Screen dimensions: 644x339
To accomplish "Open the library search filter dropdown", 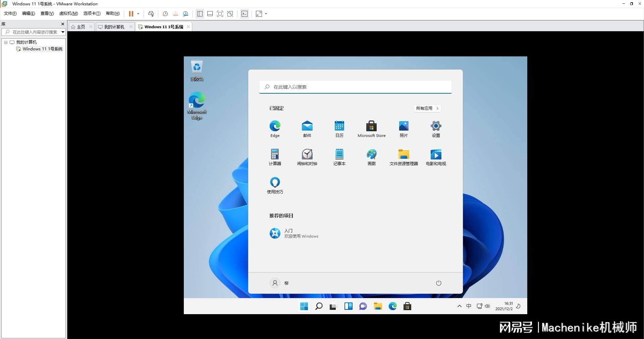I will click(63, 32).
